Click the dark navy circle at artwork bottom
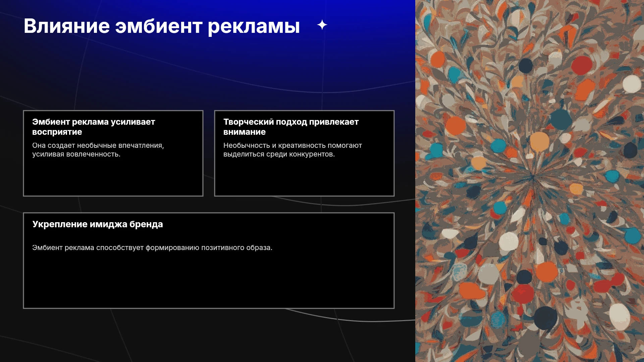 (545, 317)
